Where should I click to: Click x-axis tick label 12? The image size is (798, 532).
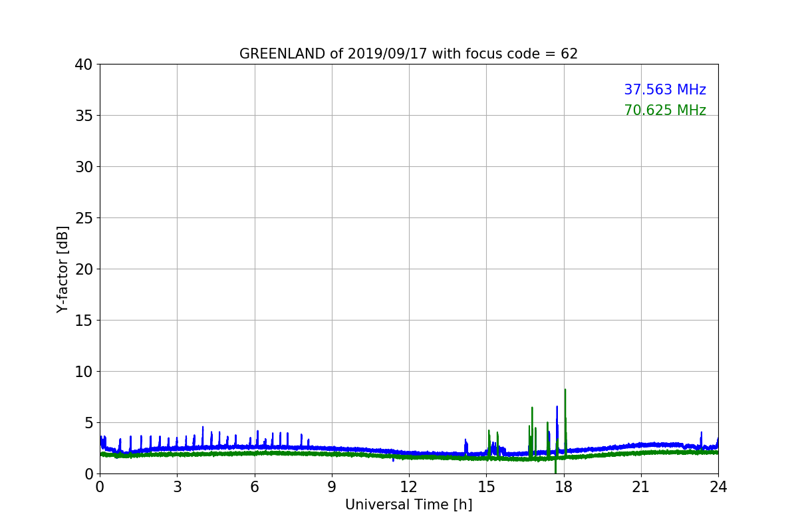tap(409, 487)
